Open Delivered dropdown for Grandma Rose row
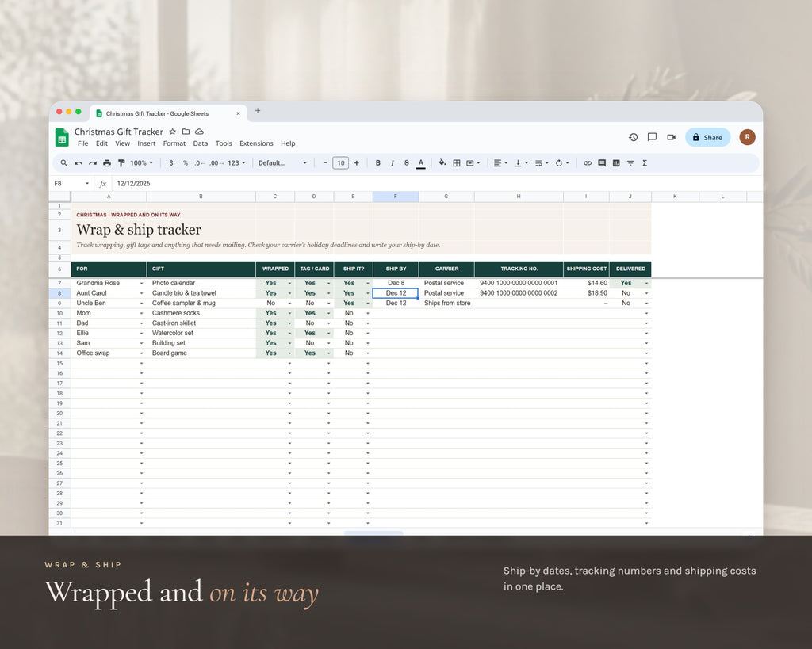812x649 pixels. point(646,284)
